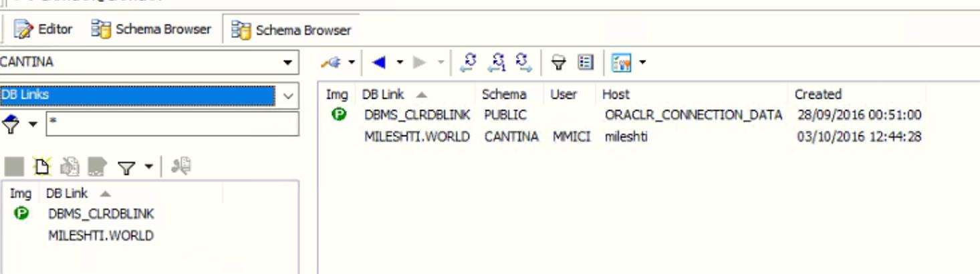Click green P public icon in left list

[21, 214]
